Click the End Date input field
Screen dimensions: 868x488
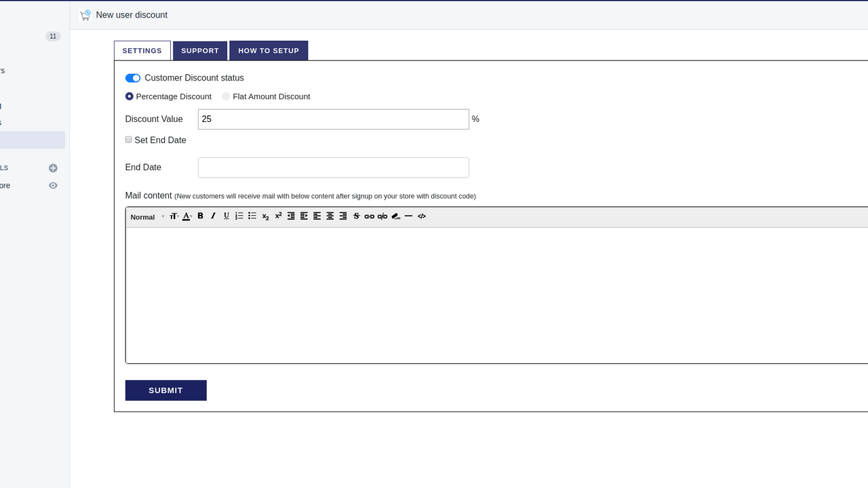click(x=334, y=167)
